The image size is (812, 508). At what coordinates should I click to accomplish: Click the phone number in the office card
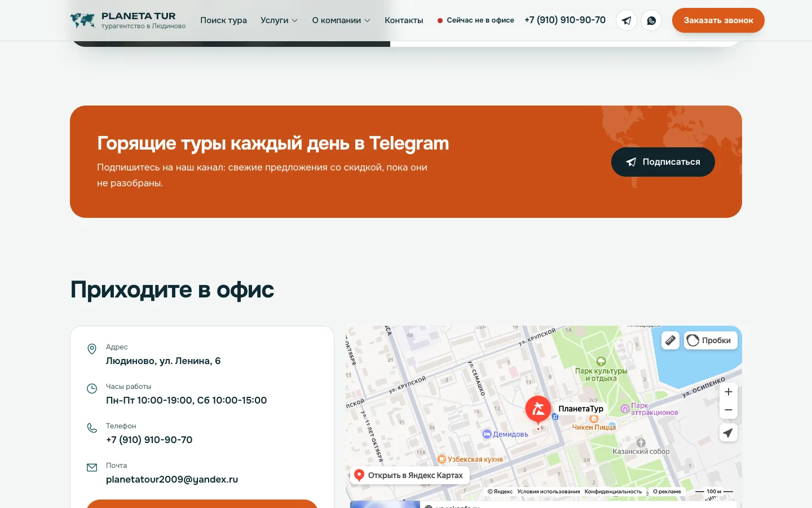tap(149, 440)
